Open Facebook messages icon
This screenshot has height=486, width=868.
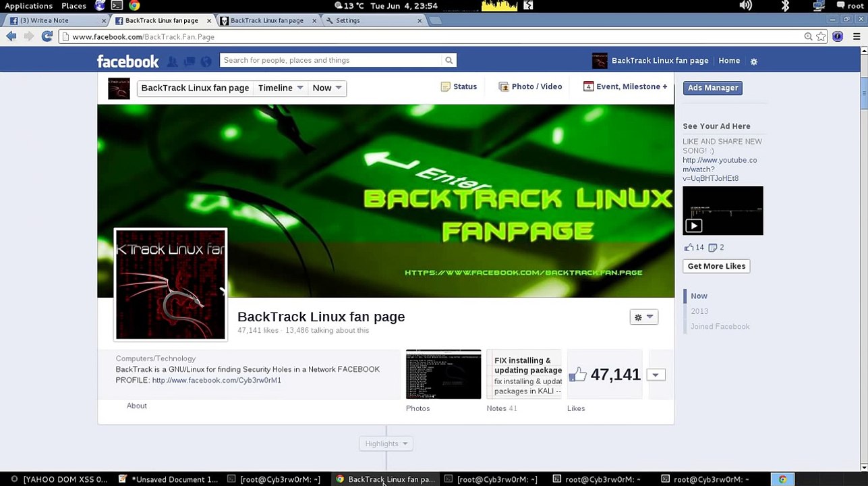coord(190,61)
